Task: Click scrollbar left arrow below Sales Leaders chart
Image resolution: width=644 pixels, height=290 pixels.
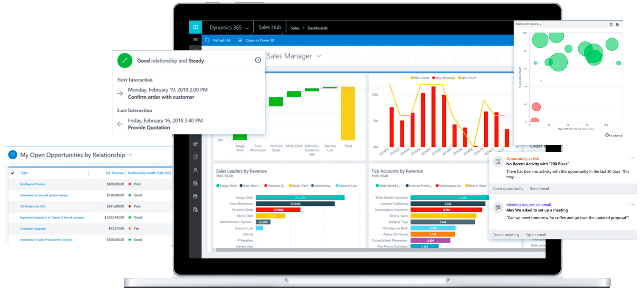Action: click(213, 250)
